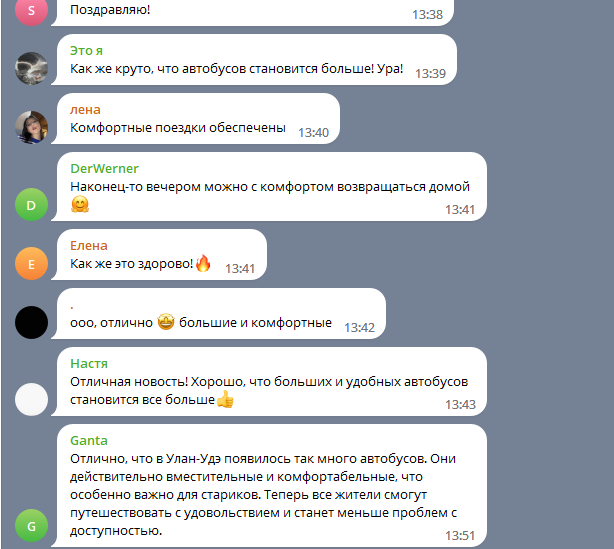Open Настя's blank white avatar
614x549 pixels.
coord(31,399)
